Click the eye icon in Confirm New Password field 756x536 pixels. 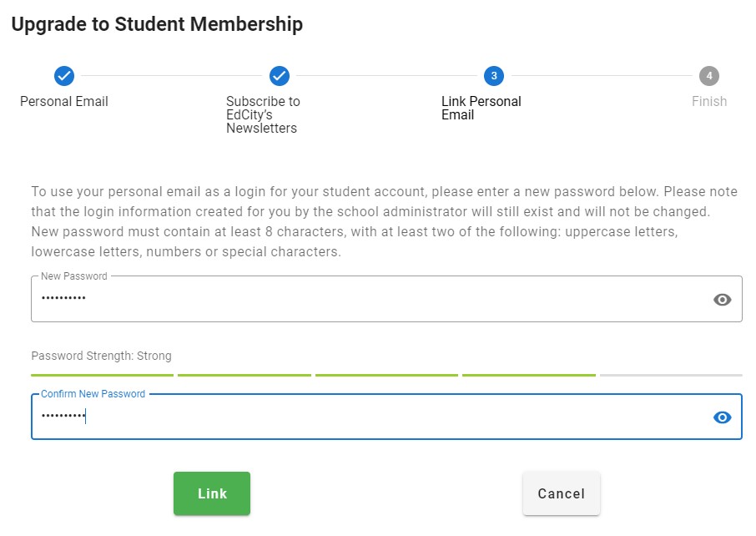722,416
